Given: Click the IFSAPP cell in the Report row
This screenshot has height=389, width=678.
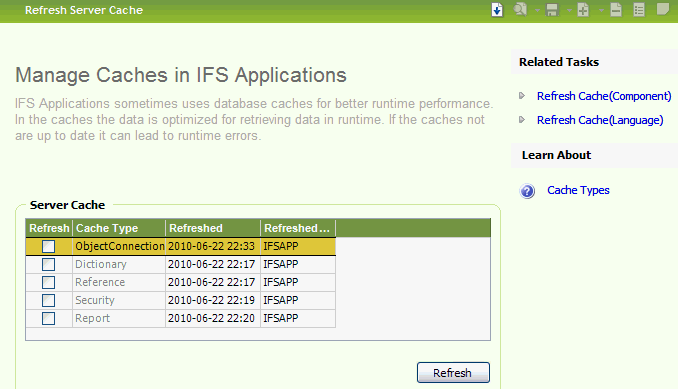Looking at the screenshot, I should point(298,319).
